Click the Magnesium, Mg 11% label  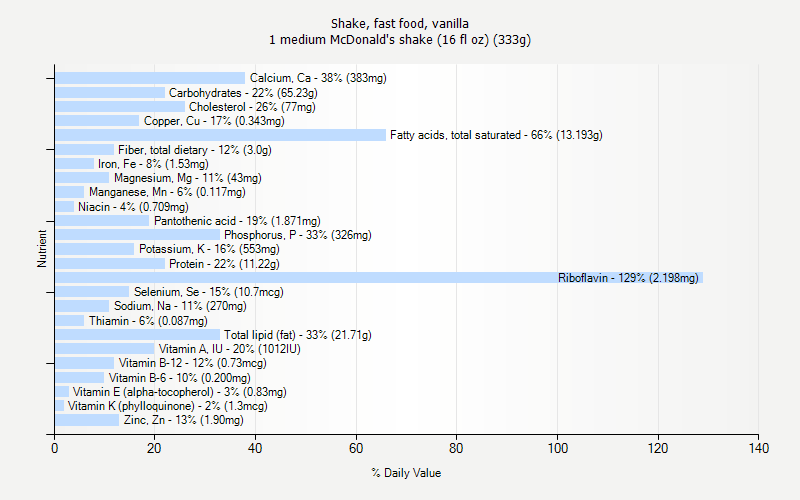187,178
